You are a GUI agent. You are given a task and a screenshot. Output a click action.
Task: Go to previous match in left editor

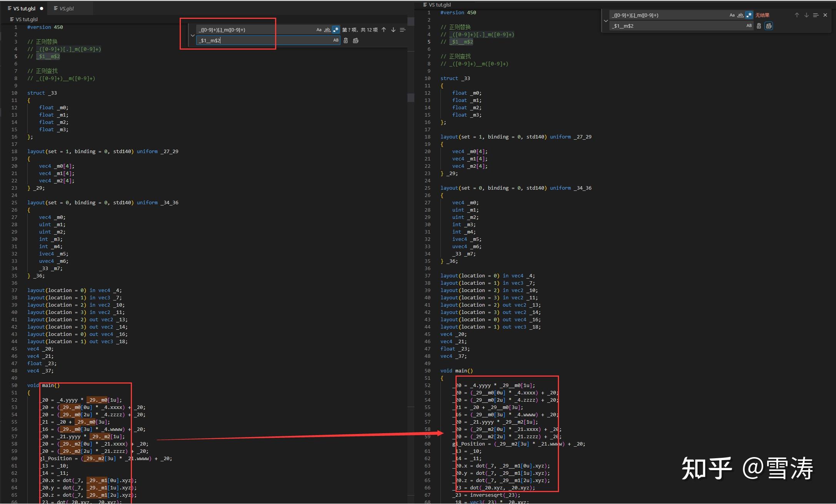coord(384,30)
